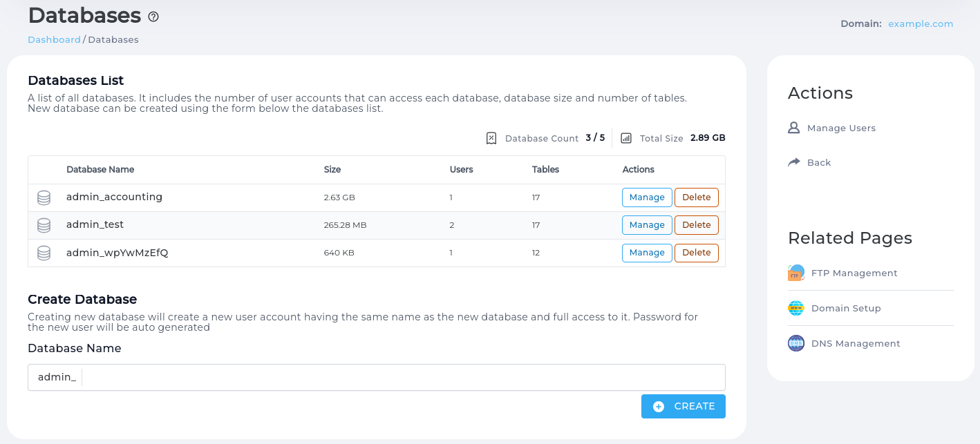Image resolution: width=980 pixels, height=444 pixels.
Task: Click the database icon beside admin_accounting
Action: 44,197
